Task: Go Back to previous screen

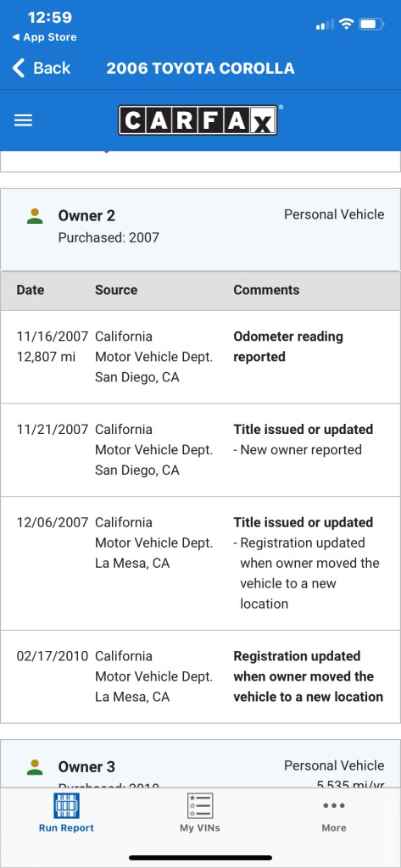Action: (42, 68)
